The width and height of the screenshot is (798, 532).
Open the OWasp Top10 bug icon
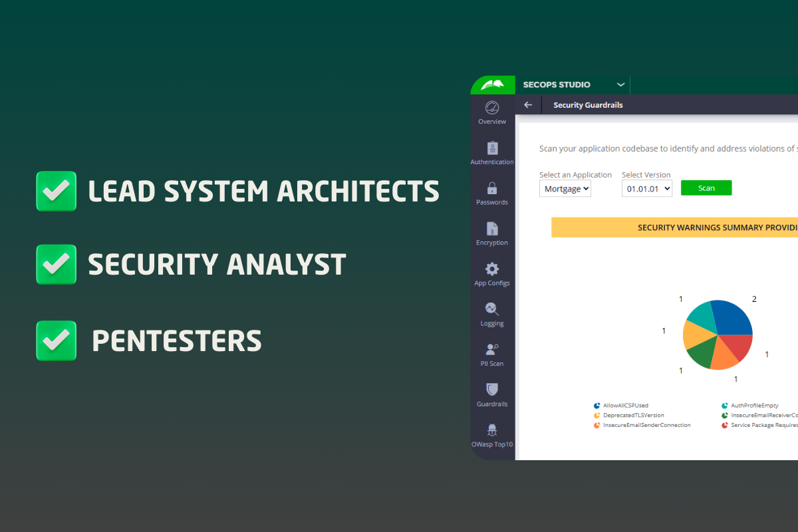pos(492,430)
